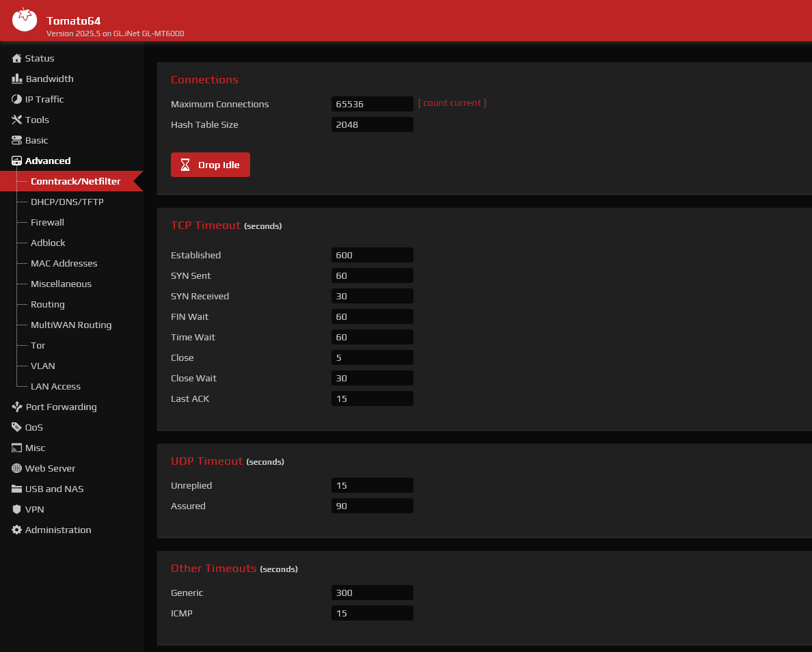Click the VPN shield icon
Viewport: 812px width, 652px height.
[16, 509]
